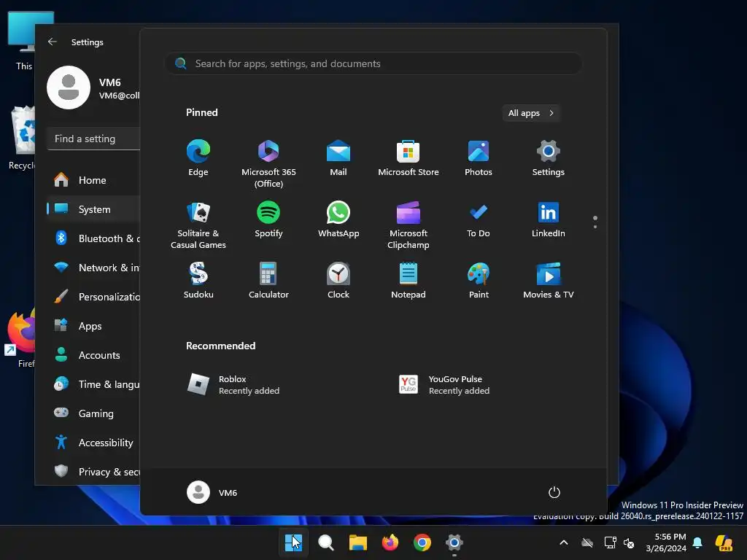
Task: Click network icon in system tray
Action: (610, 542)
